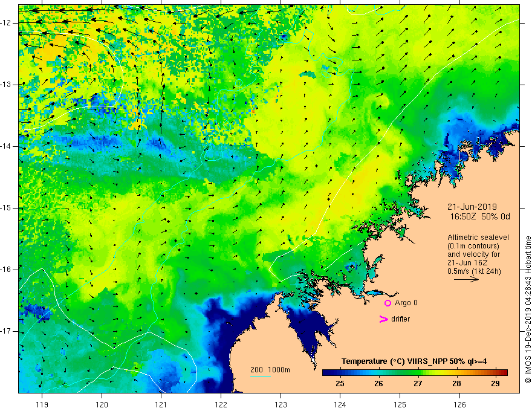This screenshot has width=532, height=411.
Task: Click the latitude -12 axis label
Action: click(7, 23)
